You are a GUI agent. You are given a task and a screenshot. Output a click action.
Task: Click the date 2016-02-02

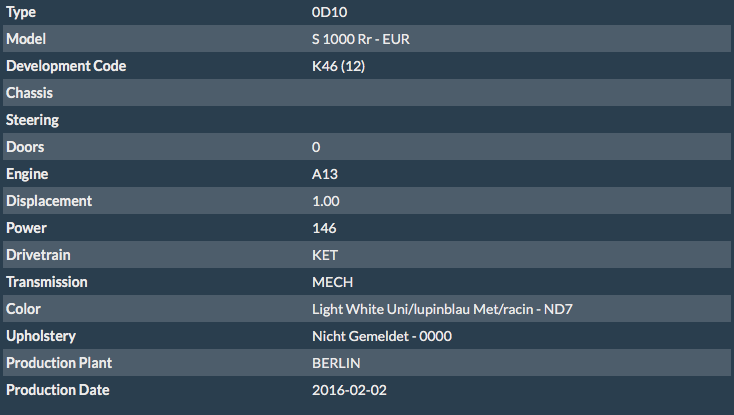(x=347, y=390)
